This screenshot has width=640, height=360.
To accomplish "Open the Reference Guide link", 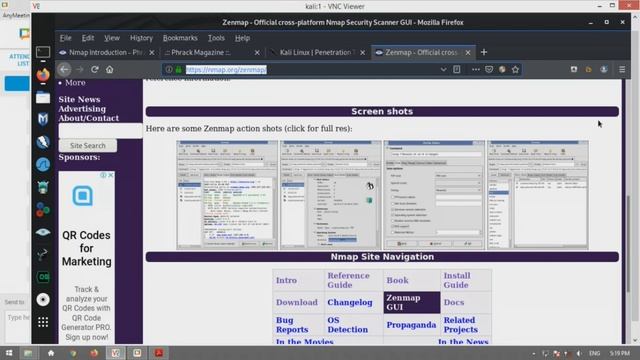I will [348, 280].
